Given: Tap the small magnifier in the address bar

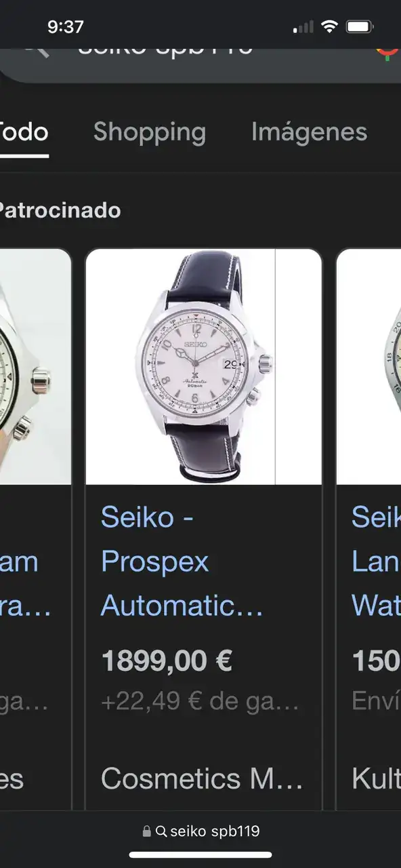Looking at the screenshot, I should click(161, 831).
